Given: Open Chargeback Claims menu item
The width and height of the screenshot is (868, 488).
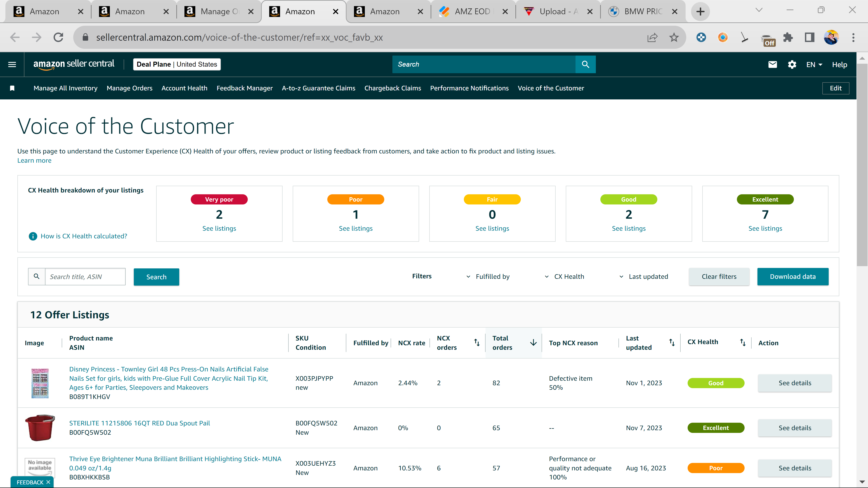Looking at the screenshot, I should (x=393, y=88).
